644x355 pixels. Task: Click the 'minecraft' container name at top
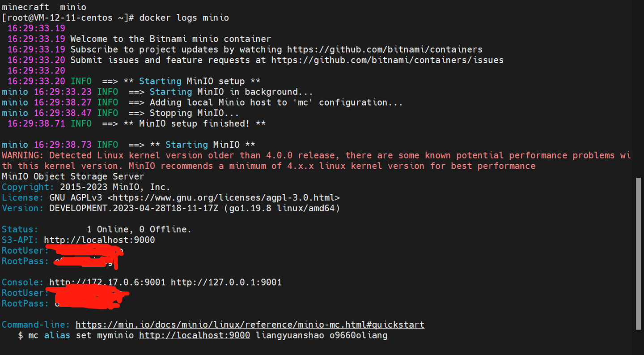click(x=25, y=7)
